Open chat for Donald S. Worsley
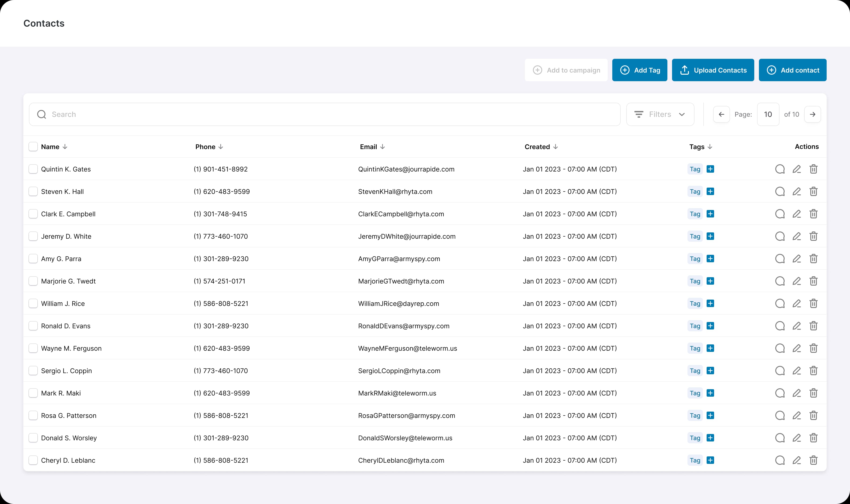Viewport: 850px width, 504px height. pos(780,438)
